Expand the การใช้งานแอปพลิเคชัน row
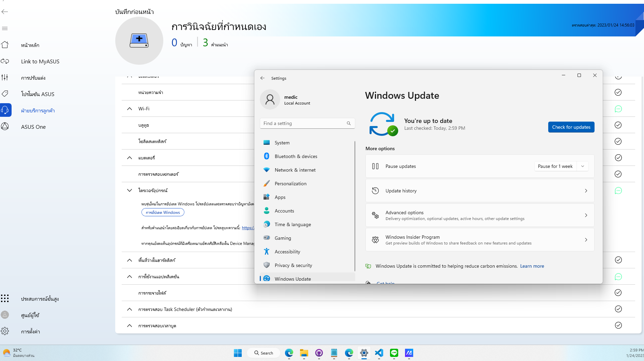 click(x=130, y=277)
